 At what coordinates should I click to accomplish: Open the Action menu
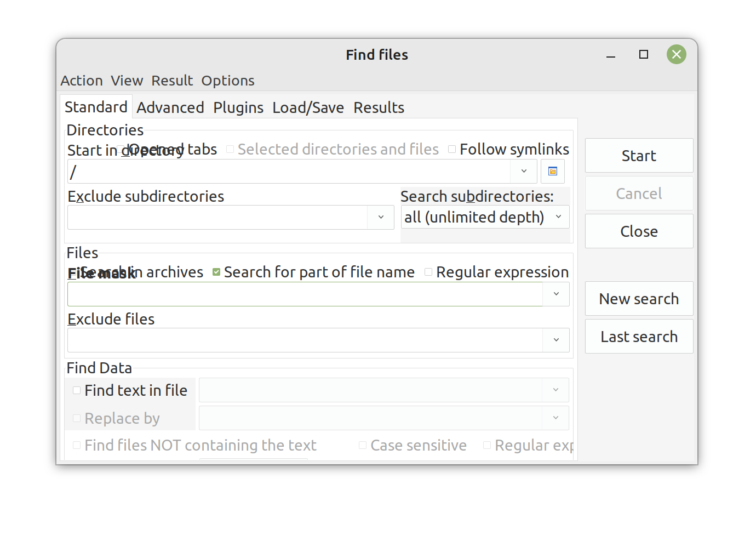(81, 81)
